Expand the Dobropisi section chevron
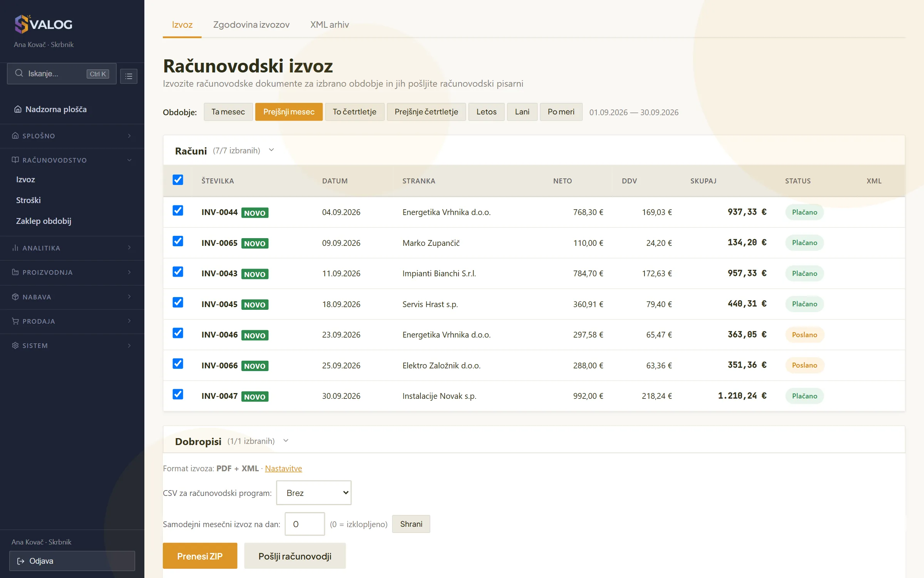 [286, 441]
